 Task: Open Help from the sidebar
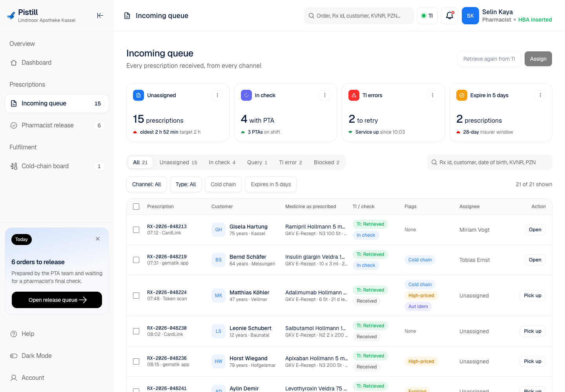[57, 334]
